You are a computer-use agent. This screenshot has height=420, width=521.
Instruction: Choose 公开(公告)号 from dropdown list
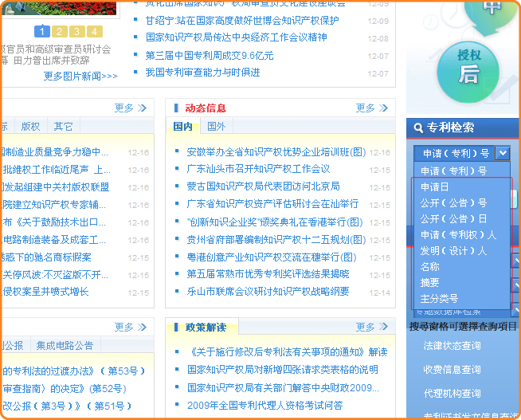point(453,202)
